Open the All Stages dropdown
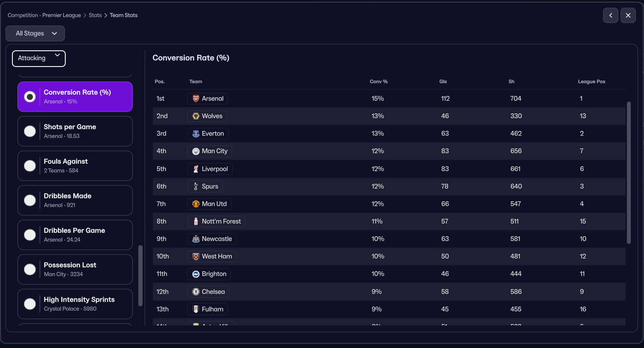This screenshot has height=348, width=644. point(35,33)
